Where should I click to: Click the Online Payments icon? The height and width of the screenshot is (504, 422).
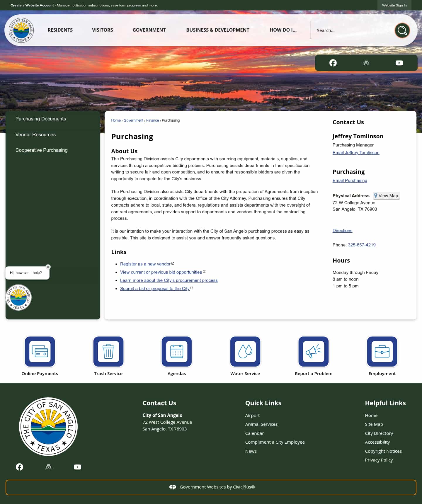(40, 352)
